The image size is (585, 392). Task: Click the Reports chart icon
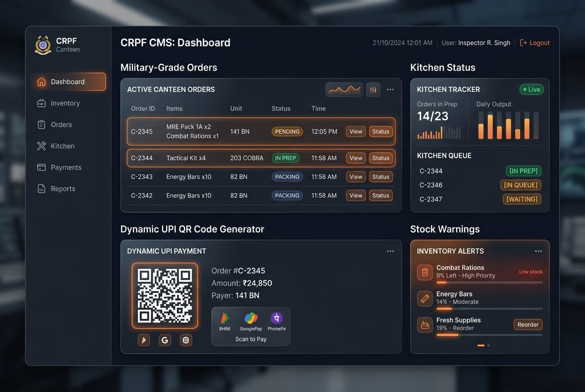pos(42,189)
